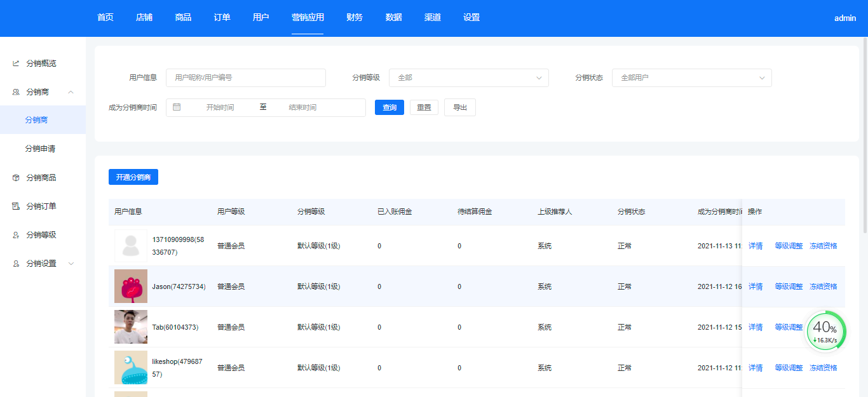The width and height of the screenshot is (868, 397).
Task: Expand the 分销设置 sidebar group
Action: pyautogui.click(x=71, y=264)
